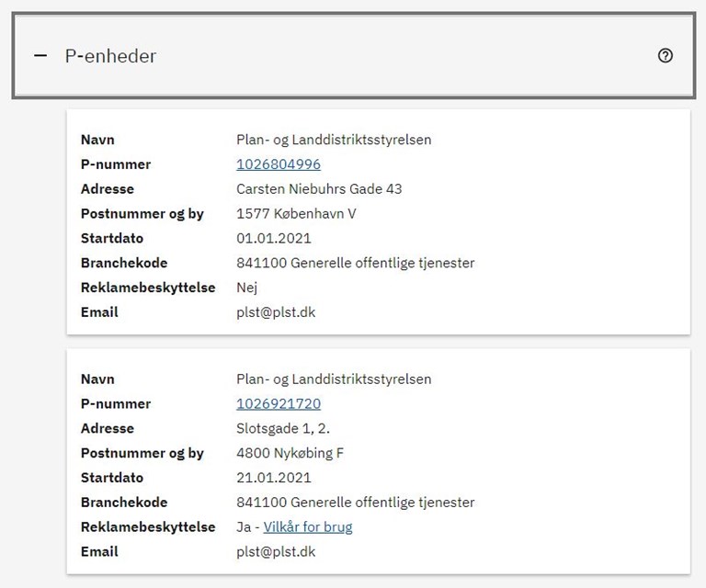
Task: Open the P-enheder help question mark icon
Action: [665, 56]
